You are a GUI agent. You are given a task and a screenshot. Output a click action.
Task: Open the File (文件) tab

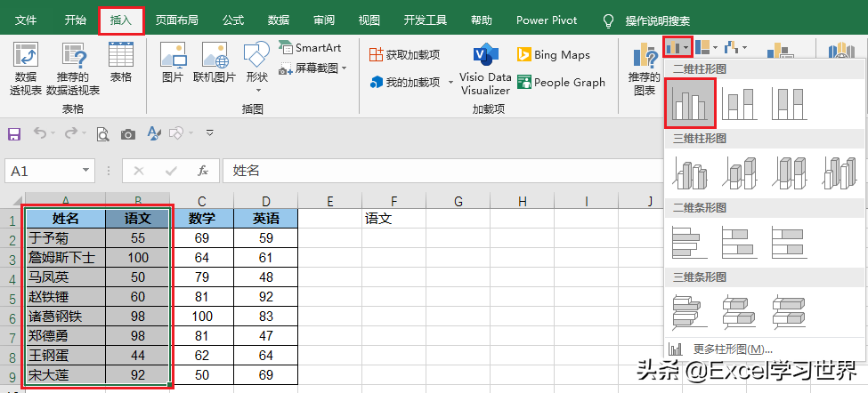pos(26,20)
